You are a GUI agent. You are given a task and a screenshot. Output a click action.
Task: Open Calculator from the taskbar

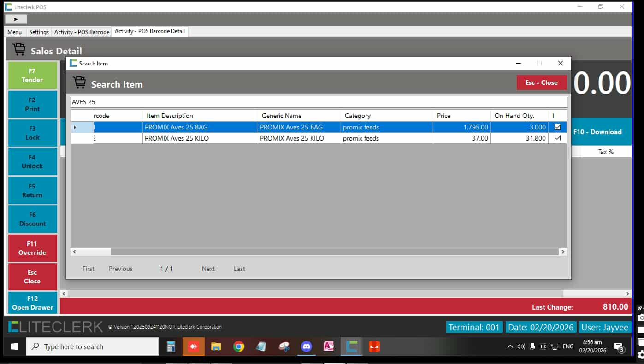171,346
